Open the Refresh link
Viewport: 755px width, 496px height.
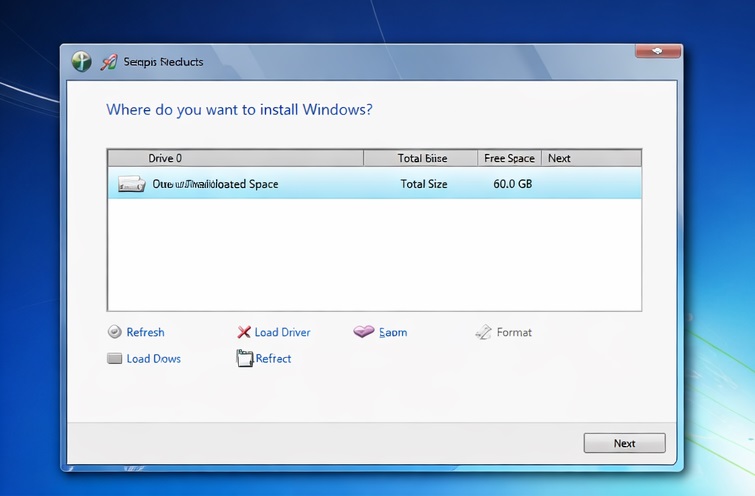click(x=145, y=332)
